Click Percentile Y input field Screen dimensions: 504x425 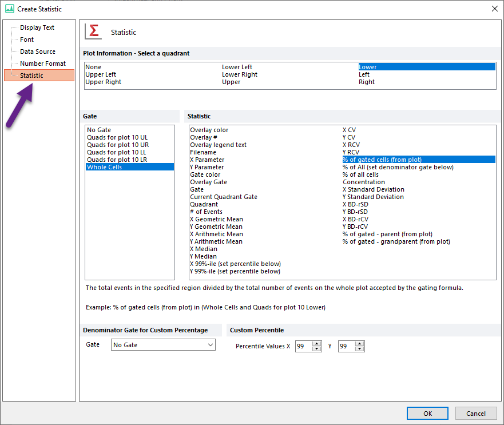click(347, 346)
